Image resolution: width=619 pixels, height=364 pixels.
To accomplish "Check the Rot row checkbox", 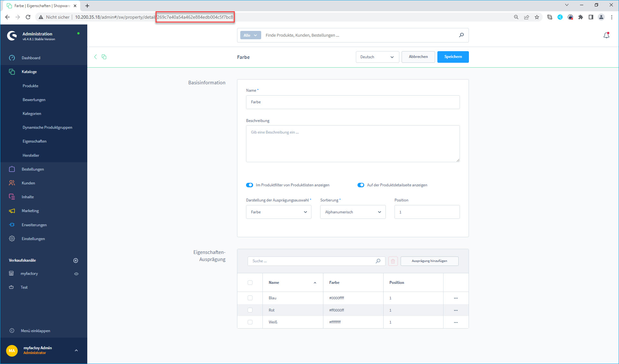I will point(250,310).
